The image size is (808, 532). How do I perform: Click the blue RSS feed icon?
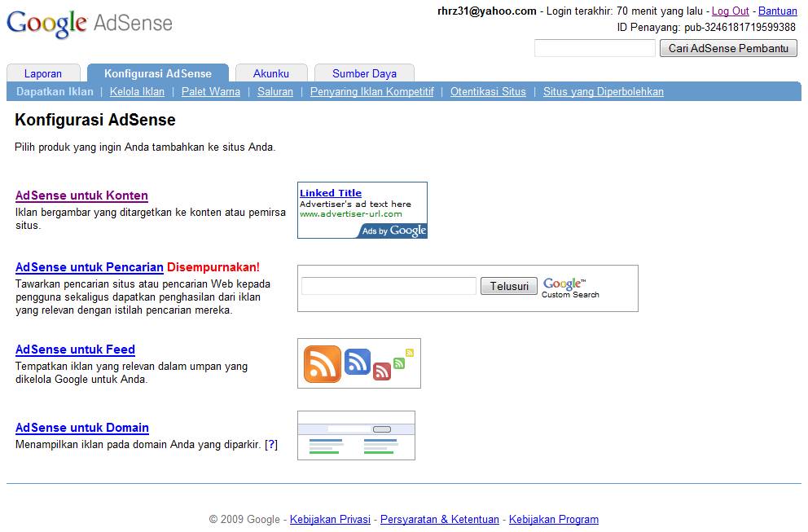coord(357,362)
